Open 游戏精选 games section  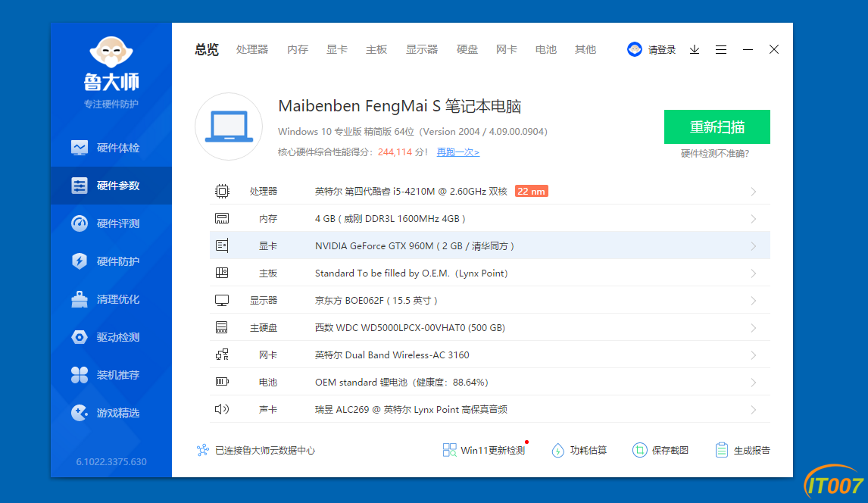[x=111, y=413]
